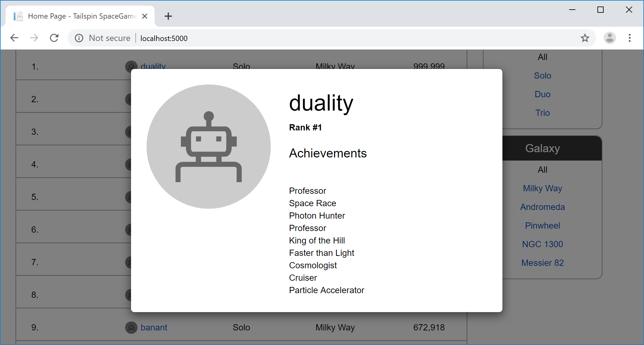Viewport: 644px width, 345px height.
Task: Click the Galaxy filter header
Action: pyautogui.click(x=552, y=148)
